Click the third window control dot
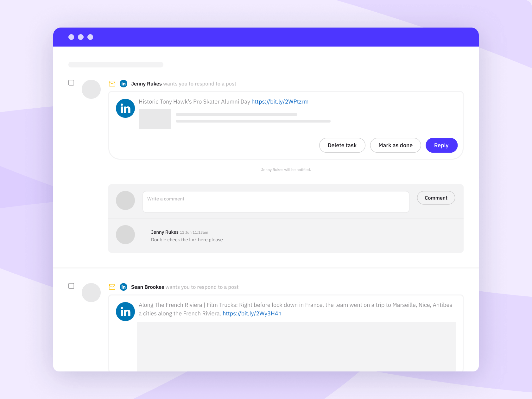This screenshot has width=532, height=399. tap(90, 37)
